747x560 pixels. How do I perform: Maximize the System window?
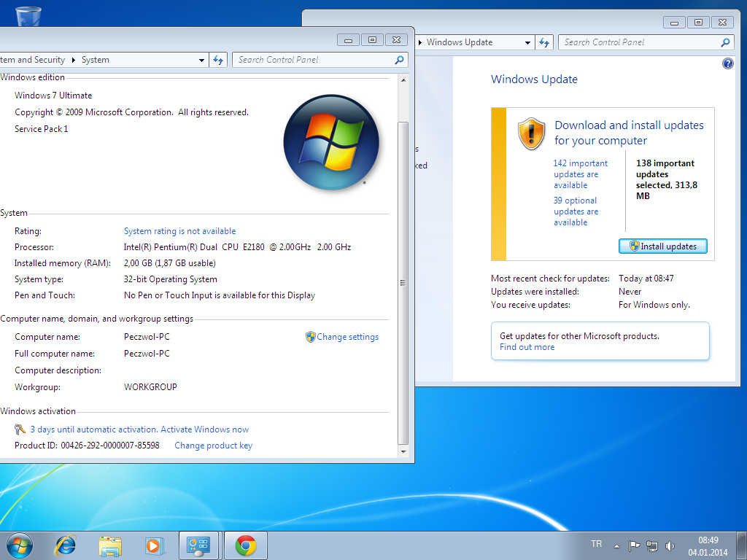pyautogui.click(x=373, y=40)
